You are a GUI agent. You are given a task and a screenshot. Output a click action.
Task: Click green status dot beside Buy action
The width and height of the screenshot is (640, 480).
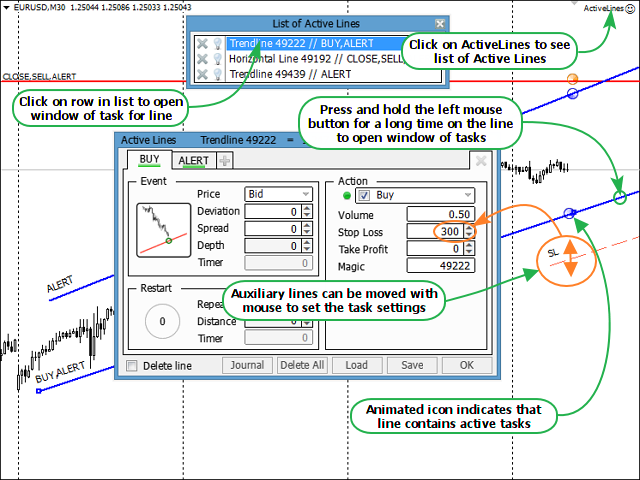tap(347, 196)
